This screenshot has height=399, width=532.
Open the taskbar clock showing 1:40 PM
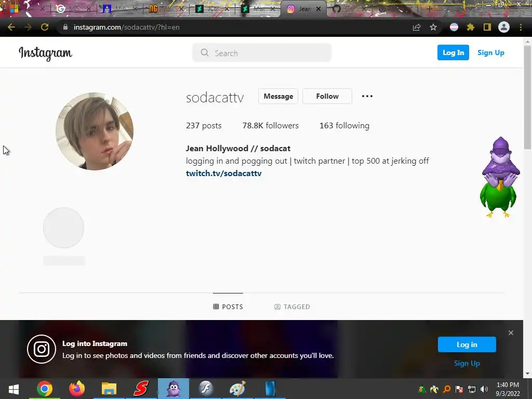pos(508,389)
